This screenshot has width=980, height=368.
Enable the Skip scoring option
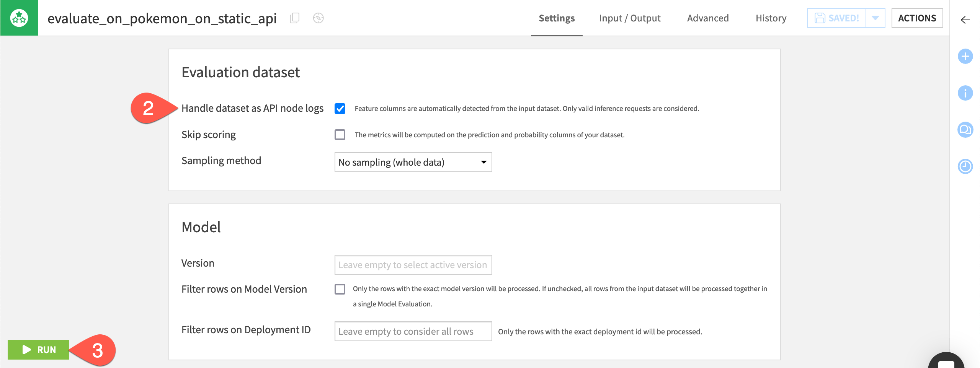click(x=340, y=134)
